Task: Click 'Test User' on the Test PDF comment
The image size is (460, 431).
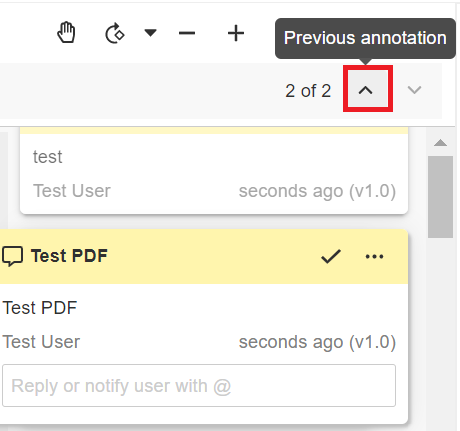Action: click(41, 342)
